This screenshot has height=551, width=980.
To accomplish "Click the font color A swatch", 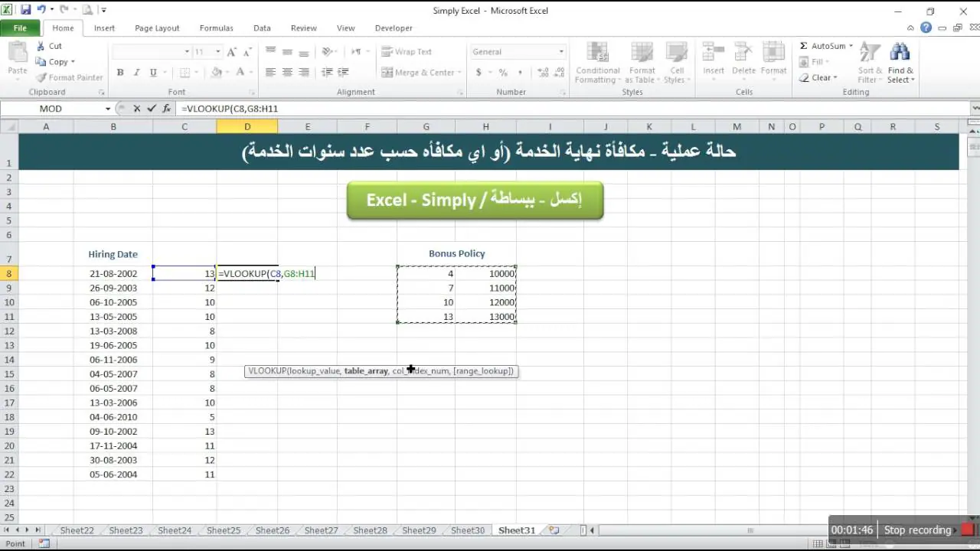I will click(240, 73).
